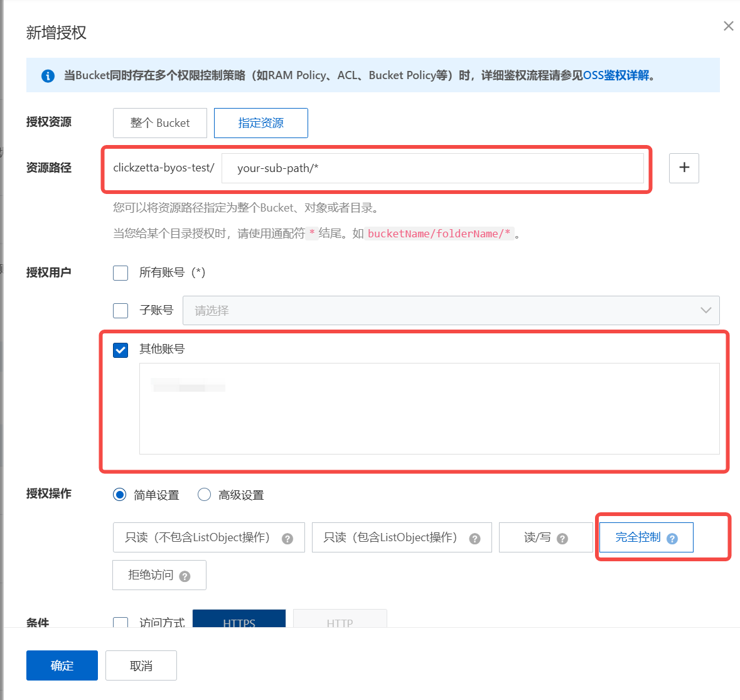Select the 简单设置 radio button
The image size is (740, 700).
(119, 495)
